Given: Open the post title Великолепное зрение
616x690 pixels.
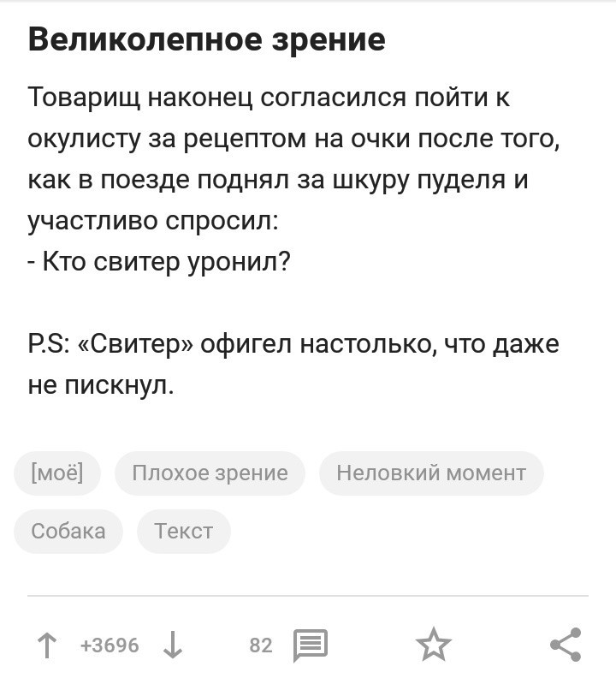Looking at the screenshot, I should 207,39.
